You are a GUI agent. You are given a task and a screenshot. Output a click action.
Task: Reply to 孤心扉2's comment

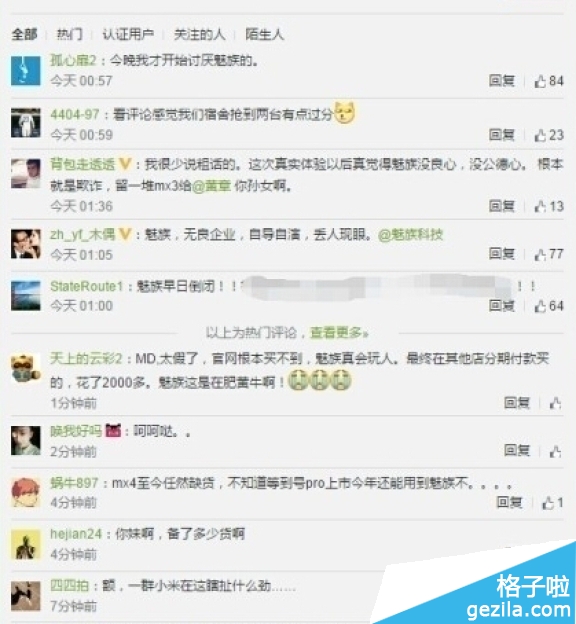click(502, 81)
